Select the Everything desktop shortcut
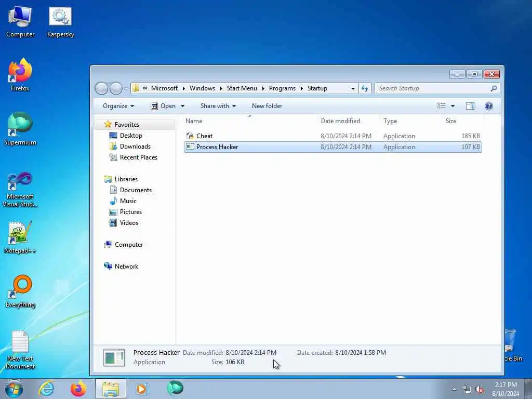Screen dimensions: 532x399 pyautogui.click(x=20, y=292)
